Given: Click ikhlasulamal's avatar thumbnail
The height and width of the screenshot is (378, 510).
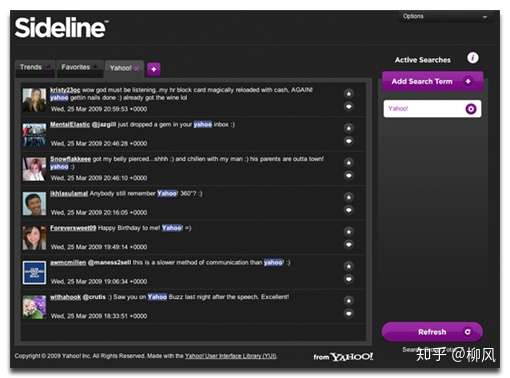Looking at the screenshot, I should pyautogui.click(x=34, y=203).
